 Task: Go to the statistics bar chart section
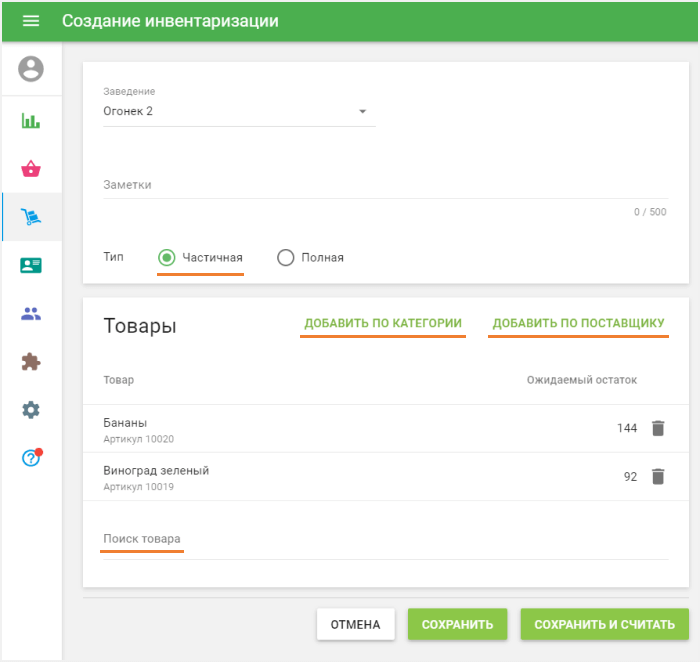click(31, 121)
